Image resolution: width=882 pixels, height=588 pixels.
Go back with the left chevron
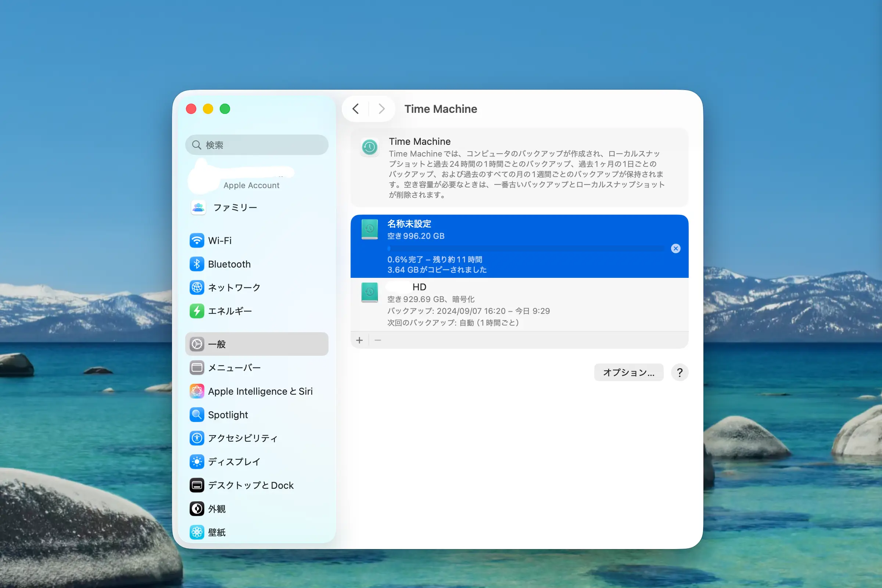click(x=355, y=109)
